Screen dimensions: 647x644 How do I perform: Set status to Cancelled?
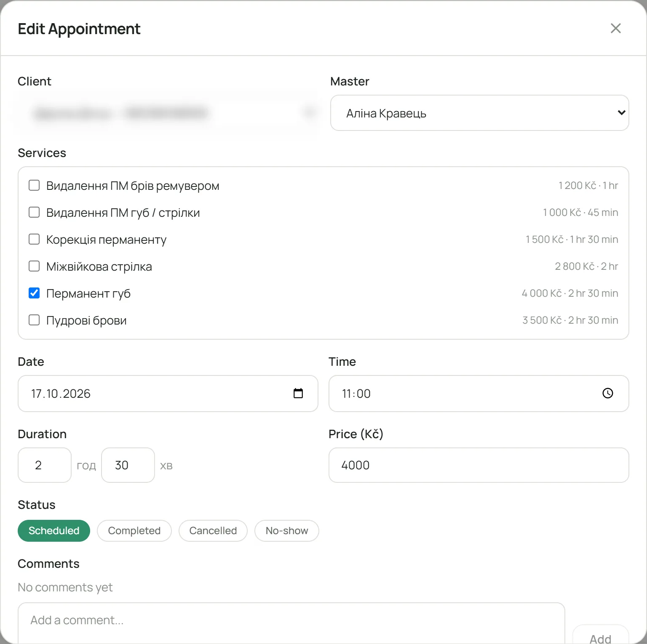(213, 530)
